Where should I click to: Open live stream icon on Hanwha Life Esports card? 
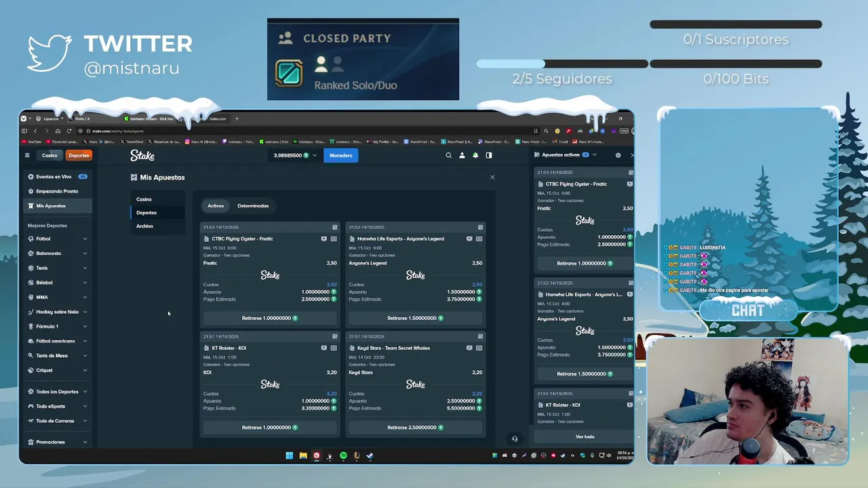click(469, 239)
